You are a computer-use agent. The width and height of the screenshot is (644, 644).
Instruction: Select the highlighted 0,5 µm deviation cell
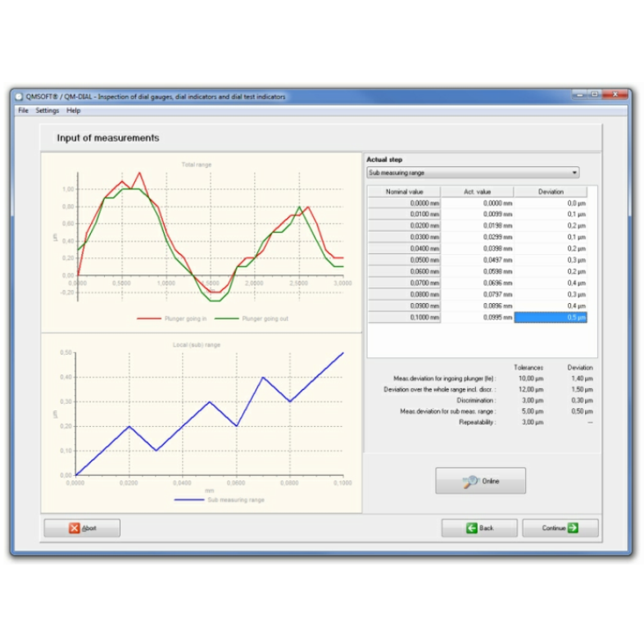tap(551, 318)
